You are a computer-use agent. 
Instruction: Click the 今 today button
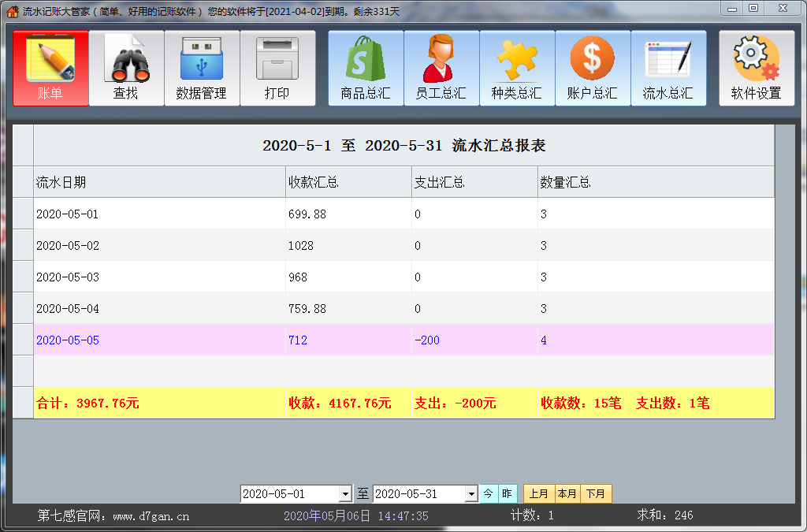(489, 494)
